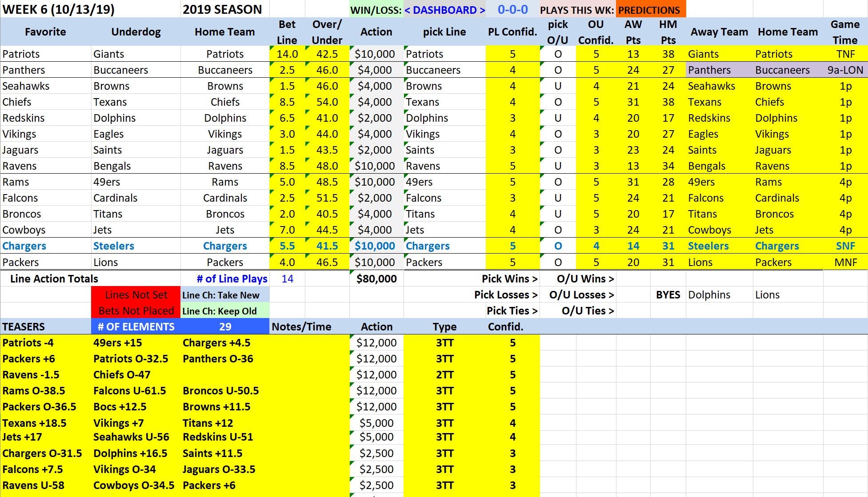Click the Broncos U-50.5 teaser cell
This screenshot has width=868, height=497.
tap(225, 390)
